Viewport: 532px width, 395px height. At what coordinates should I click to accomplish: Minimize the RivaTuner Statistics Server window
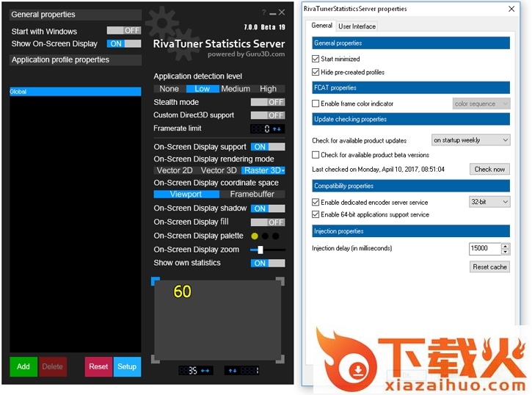pos(273,13)
